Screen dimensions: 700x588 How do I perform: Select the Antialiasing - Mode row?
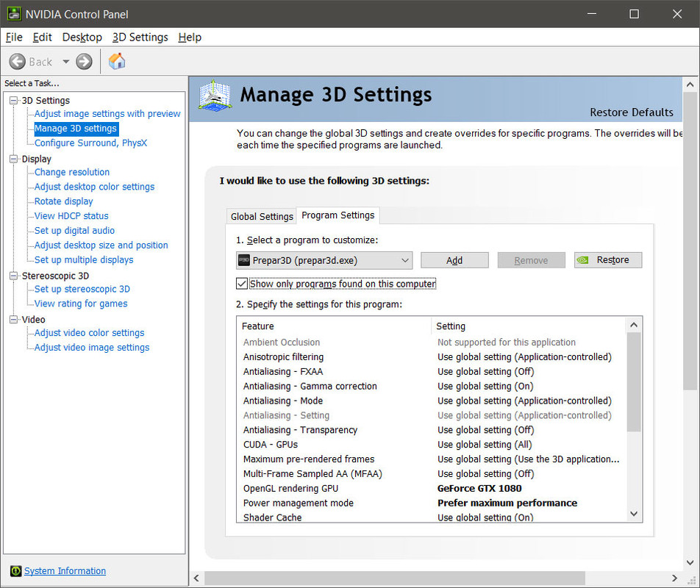[431, 401]
